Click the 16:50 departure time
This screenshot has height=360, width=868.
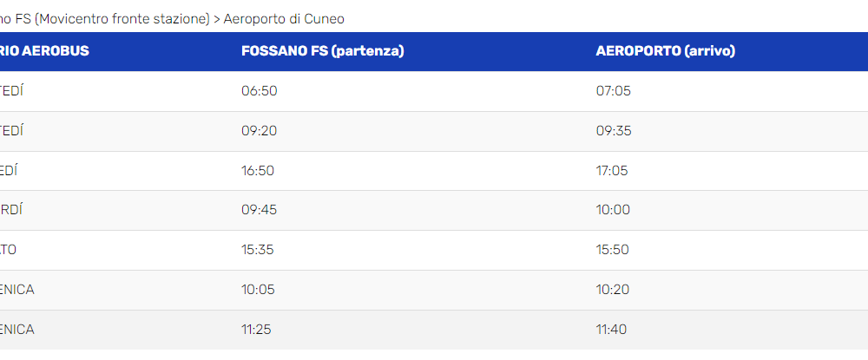[x=258, y=171]
